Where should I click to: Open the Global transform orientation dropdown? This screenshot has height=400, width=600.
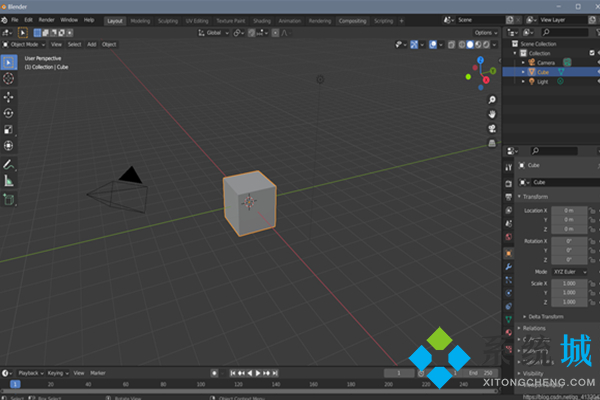(x=214, y=33)
